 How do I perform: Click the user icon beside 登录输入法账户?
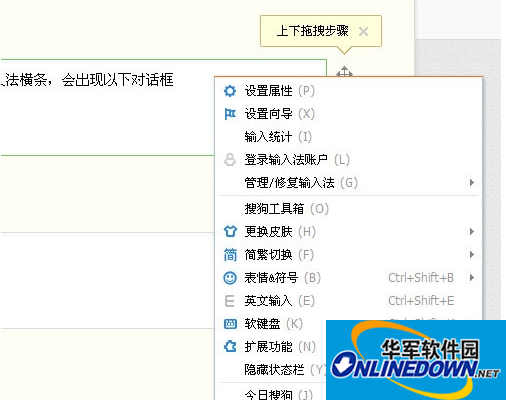(230, 160)
